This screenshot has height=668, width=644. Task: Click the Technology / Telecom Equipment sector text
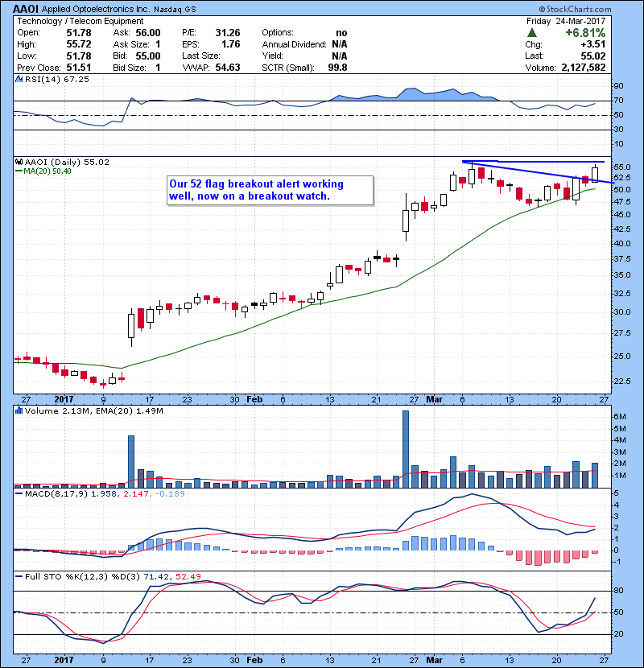80,21
